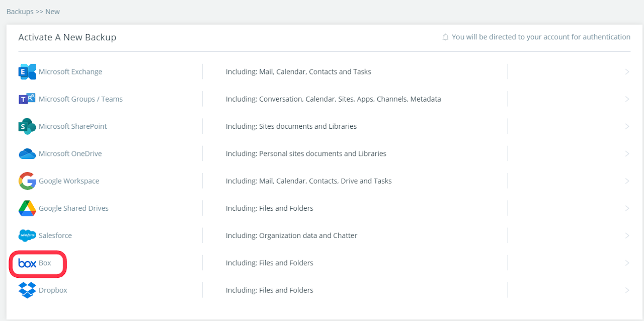Select the Microsoft Groups / Teams link
This screenshot has width=644, height=321.
(x=80, y=99)
